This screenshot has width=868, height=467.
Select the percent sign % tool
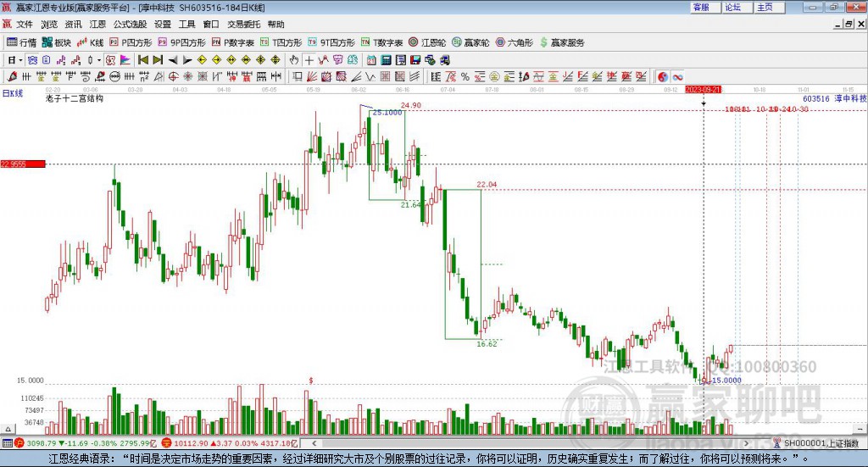pyautogui.click(x=465, y=77)
